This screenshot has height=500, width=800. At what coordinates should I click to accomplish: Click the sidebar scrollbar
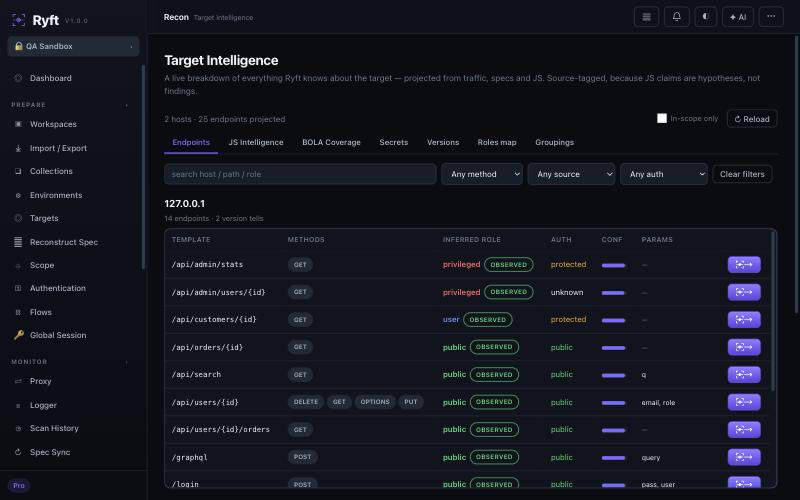point(143,167)
